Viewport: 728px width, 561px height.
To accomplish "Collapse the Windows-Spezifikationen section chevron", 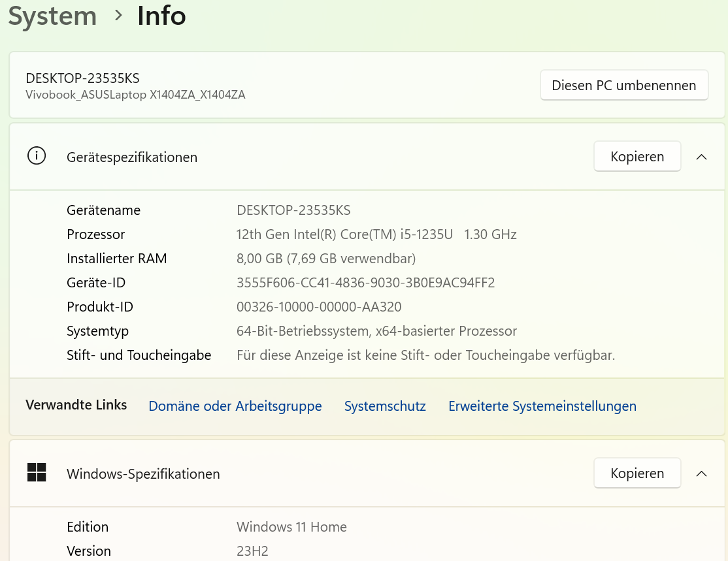I will pyautogui.click(x=702, y=473).
